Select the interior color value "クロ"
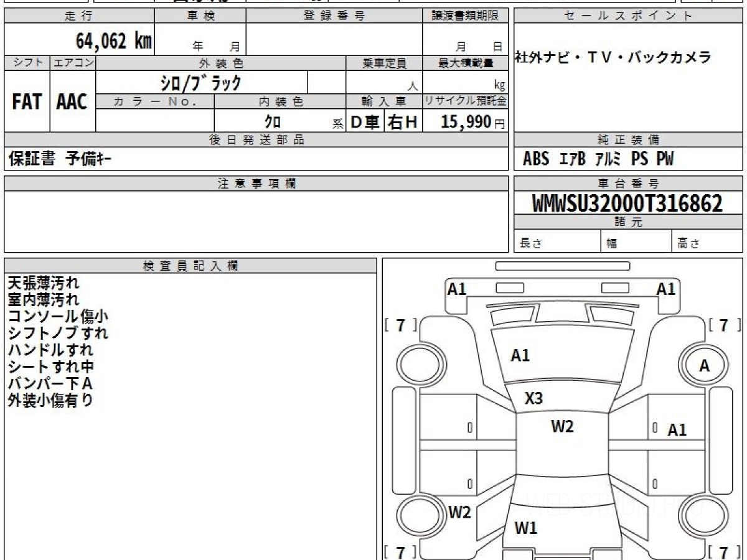The height and width of the screenshot is (560, 747). 273,122
